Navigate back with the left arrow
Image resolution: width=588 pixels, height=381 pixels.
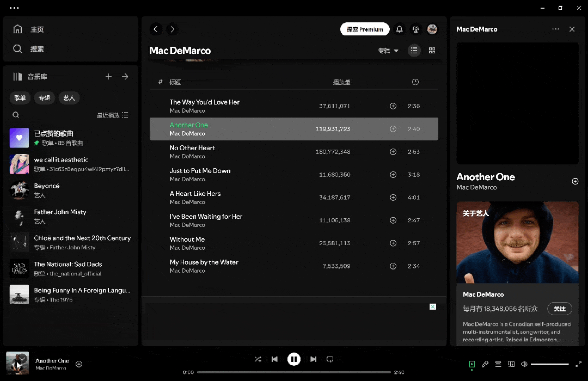click(156, 29)
